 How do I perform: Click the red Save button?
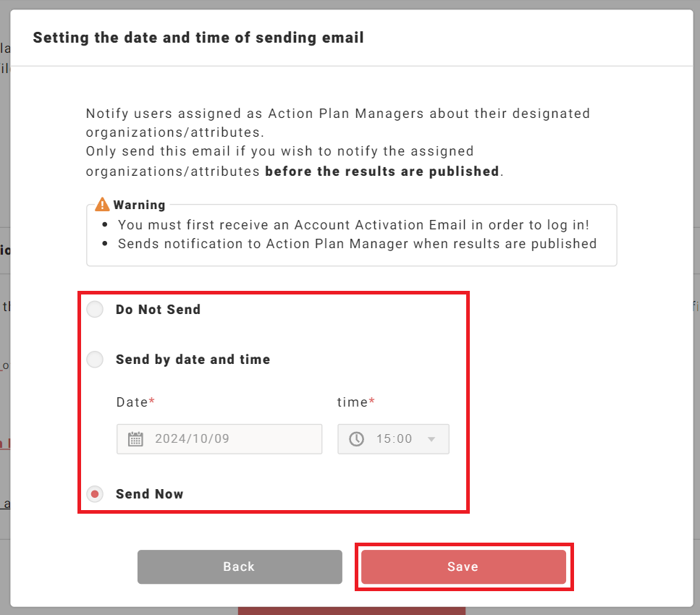click(463, 567)
